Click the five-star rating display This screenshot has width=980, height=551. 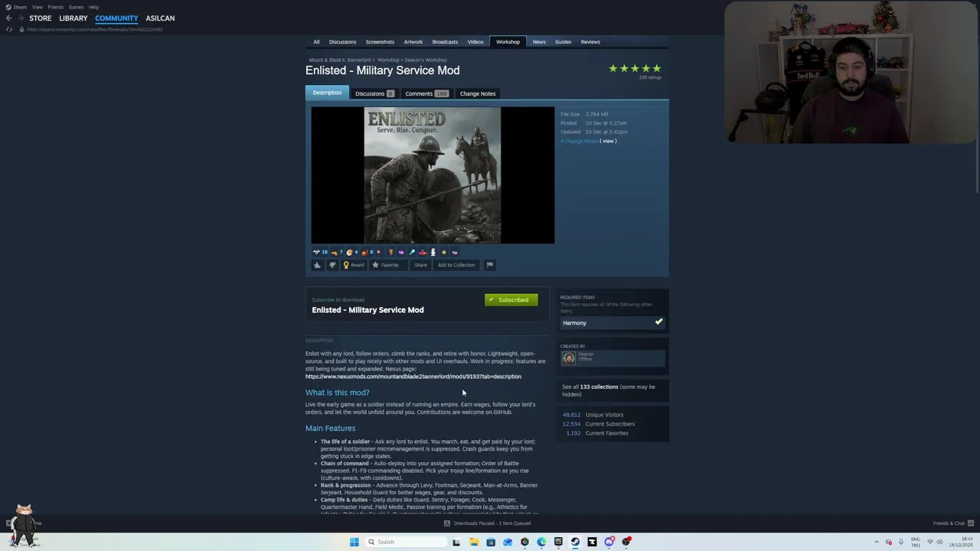(635, 69)
